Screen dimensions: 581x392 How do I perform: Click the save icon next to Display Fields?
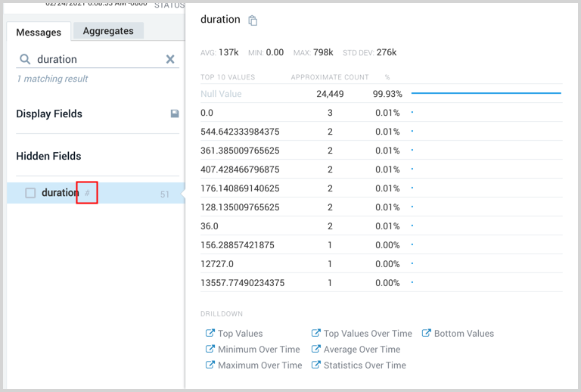(175, 114)
